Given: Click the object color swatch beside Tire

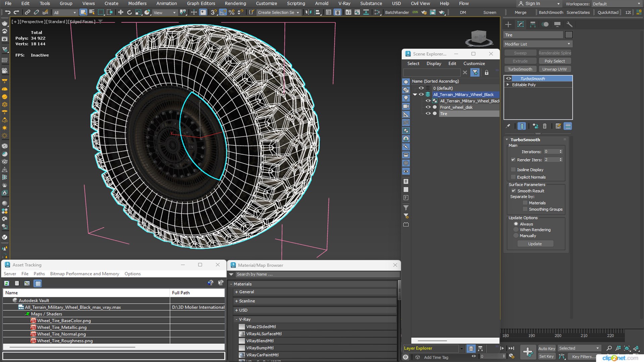Looking at the screenshot, I should 569,35.
